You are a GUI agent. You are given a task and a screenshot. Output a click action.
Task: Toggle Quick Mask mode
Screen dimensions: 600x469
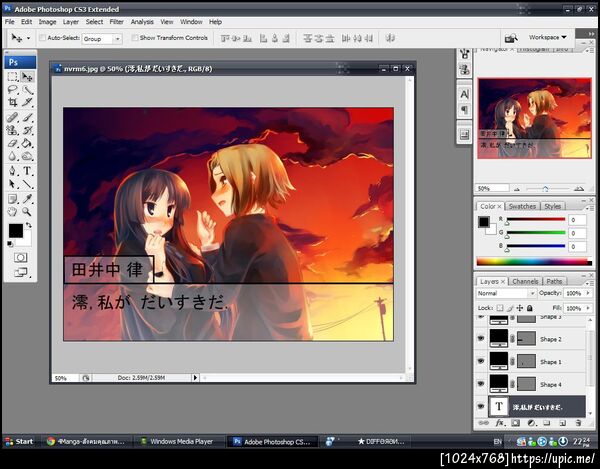click(20, 257)
